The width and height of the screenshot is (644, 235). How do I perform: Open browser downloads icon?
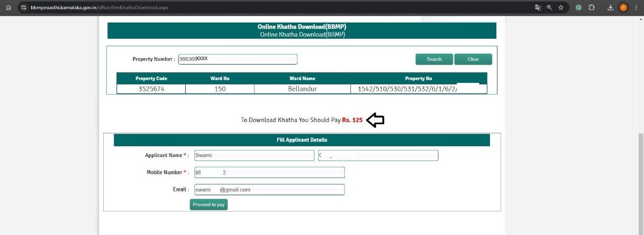(x=611, y=8)
